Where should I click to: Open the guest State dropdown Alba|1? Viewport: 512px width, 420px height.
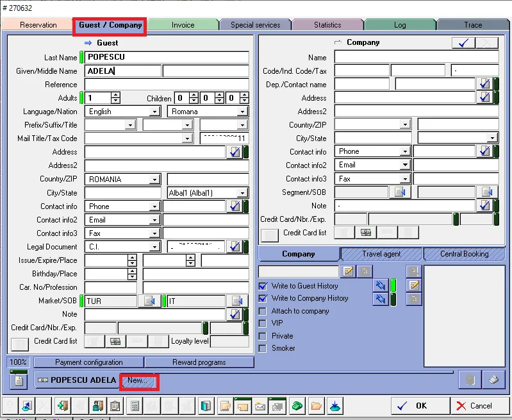[242, 193]
